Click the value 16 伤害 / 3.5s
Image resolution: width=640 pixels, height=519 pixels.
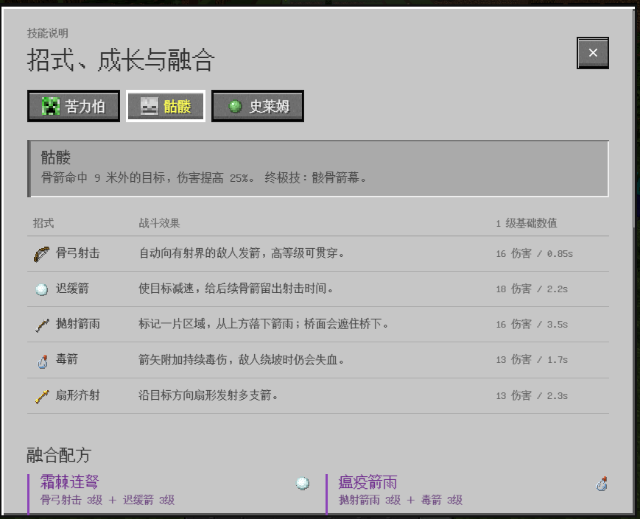pos(532,324)
